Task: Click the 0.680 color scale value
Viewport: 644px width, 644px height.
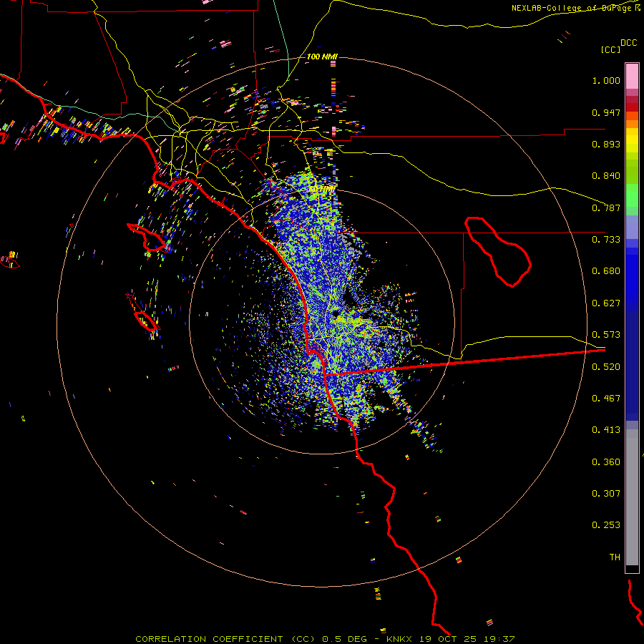Action: pyautogui.click(x=606, y=271)
